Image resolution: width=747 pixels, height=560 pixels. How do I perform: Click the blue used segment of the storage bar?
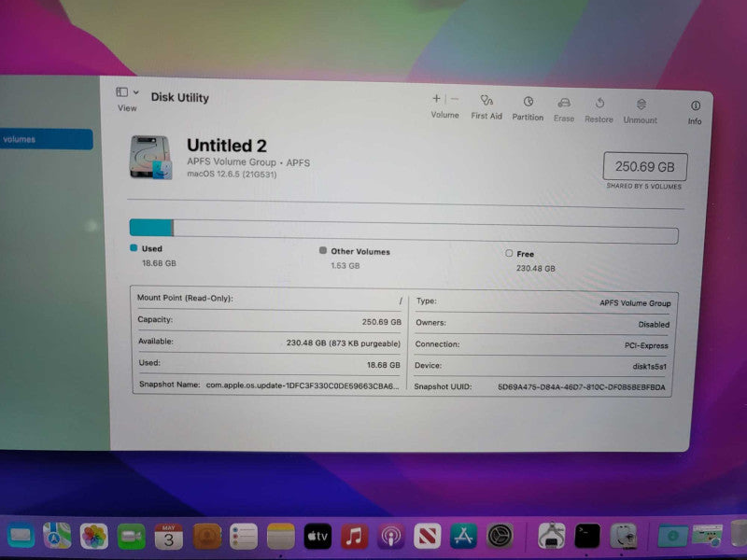(151, 228)
